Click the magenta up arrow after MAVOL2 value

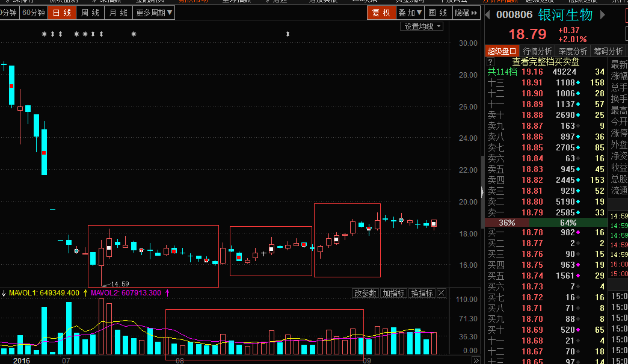[x=167, y=293]
